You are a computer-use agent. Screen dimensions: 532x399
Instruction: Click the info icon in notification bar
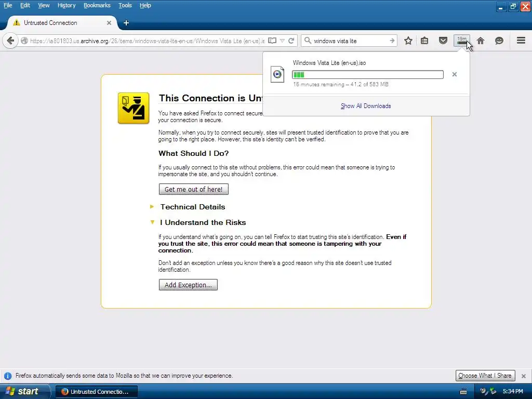(7, 376)
